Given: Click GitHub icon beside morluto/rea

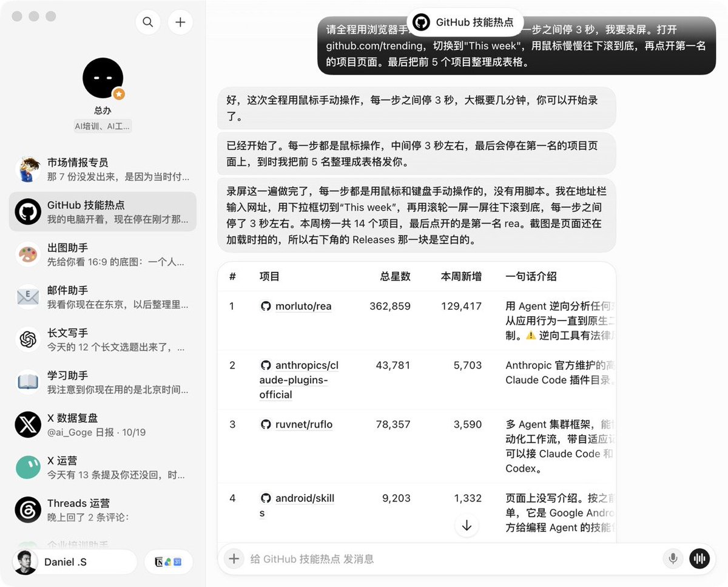Looking at the screenshot, I should point(266,306).
